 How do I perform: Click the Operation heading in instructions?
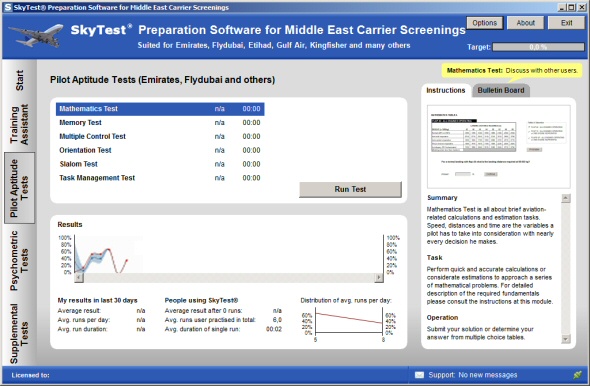coord(442,318)
